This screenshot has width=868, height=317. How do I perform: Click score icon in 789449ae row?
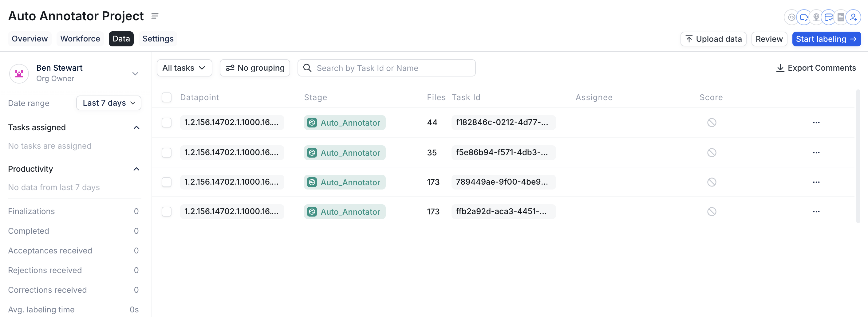point(712,182)
